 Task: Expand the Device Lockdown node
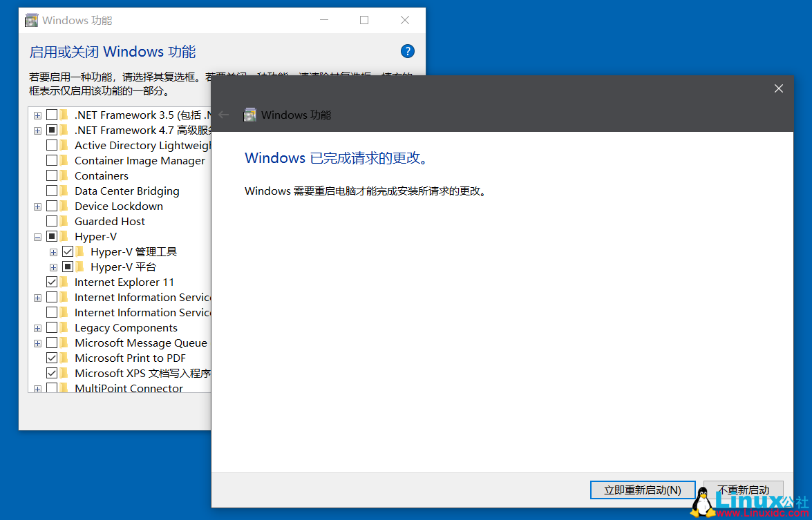[37, 206]
